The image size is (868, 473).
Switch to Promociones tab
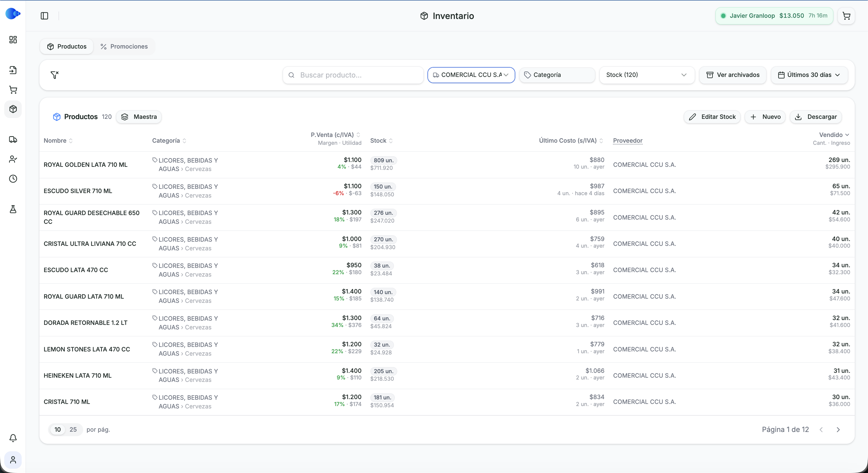pyautogui.click(x=124, y=46)
